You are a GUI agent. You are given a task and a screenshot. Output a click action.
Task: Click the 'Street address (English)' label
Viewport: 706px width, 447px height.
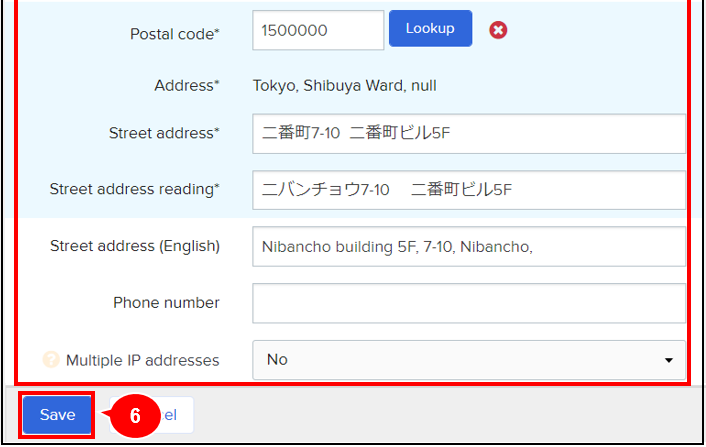pyautogui.click(x=135, y=246)
